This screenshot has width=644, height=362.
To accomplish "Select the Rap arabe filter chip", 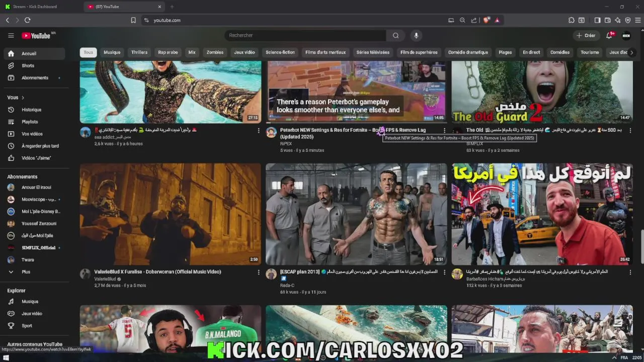I will [168, 52].
